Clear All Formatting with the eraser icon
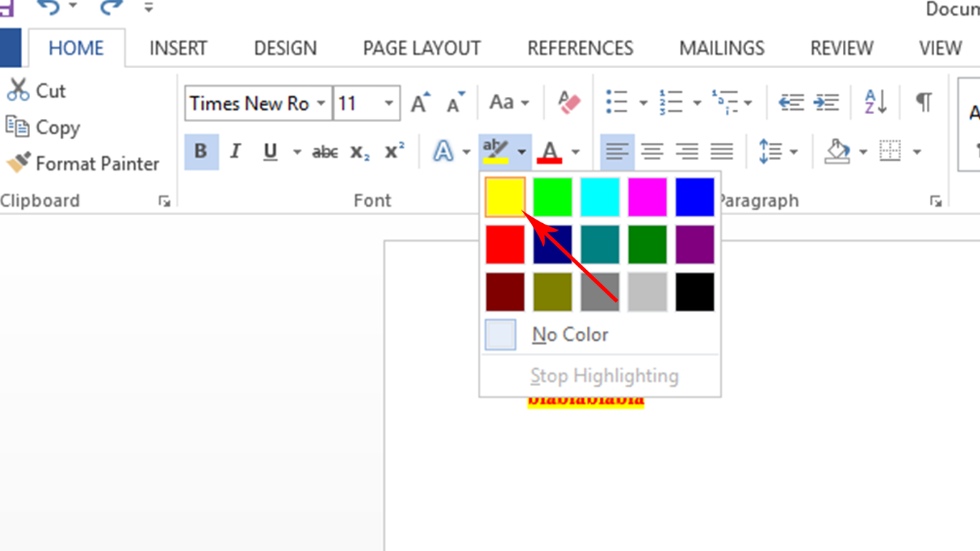The width and height of the screenshot is (980, 551). click(x=566, y=102)
